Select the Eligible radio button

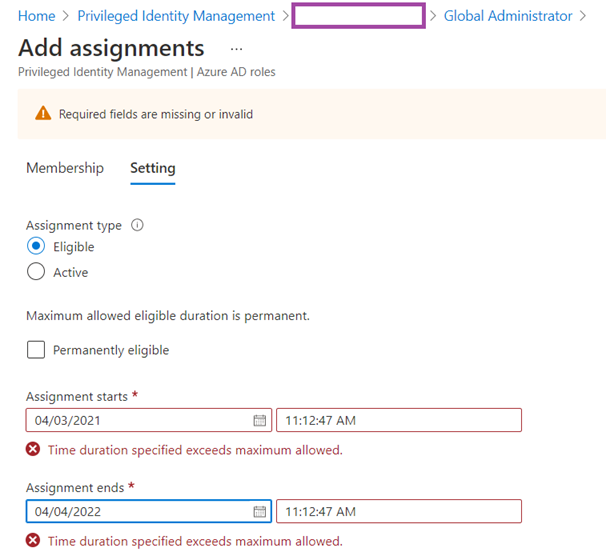point(36,246)
